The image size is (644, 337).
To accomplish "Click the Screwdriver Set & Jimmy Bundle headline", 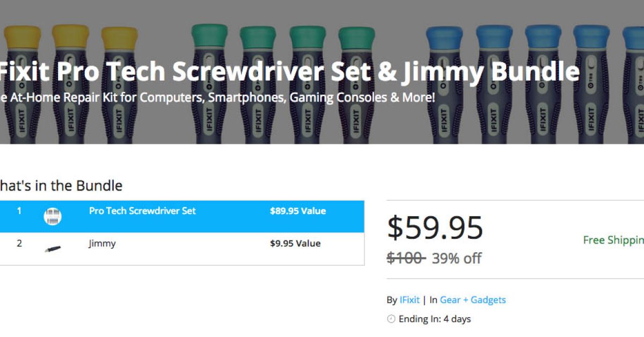I will pyautogui.click(x=290, y=72).
